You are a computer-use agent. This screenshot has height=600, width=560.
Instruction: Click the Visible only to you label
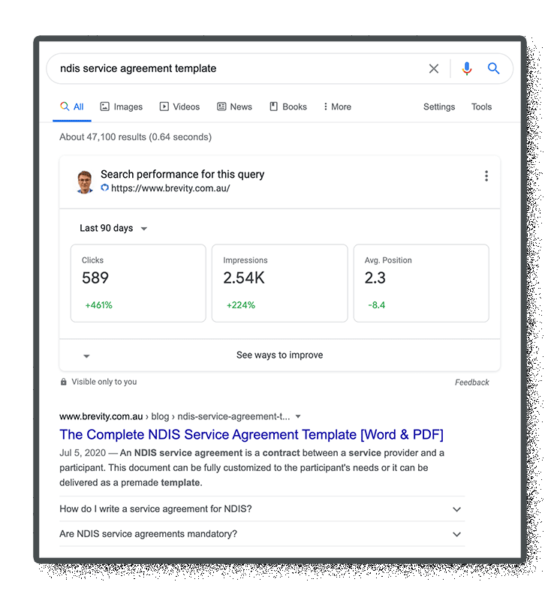tap(104, 382)
